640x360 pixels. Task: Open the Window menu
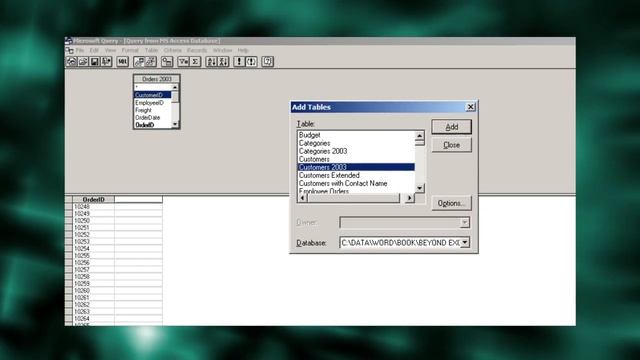tap(222, 50)
